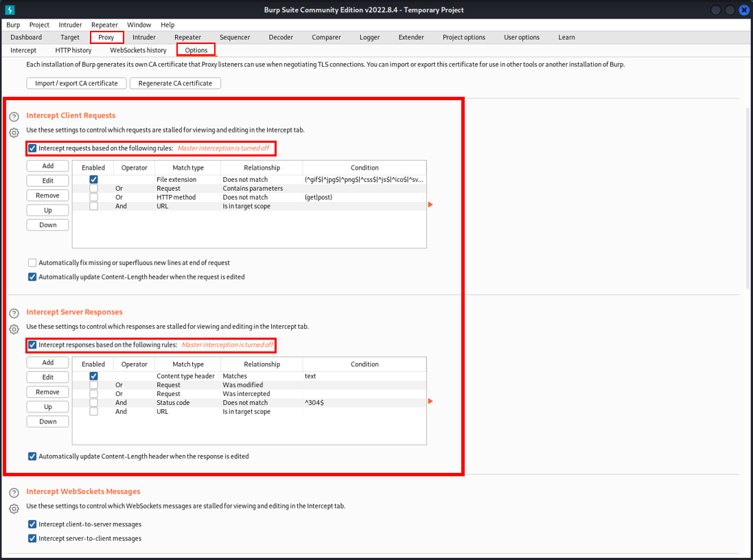This screenshot has width=753, height=560.
Task: Toggle update Content-Length when request is edited
Action: (x=32, y=277)
